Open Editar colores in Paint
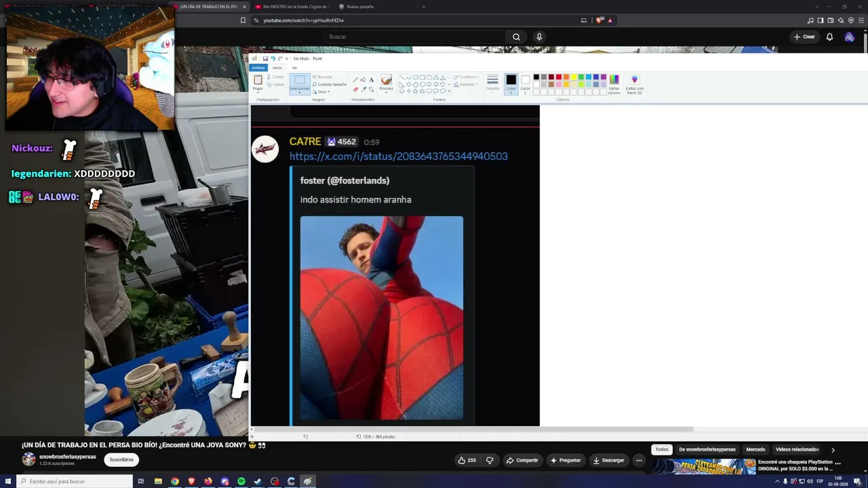This screenshot has width=868, height=488. click(x=614, y=84)
